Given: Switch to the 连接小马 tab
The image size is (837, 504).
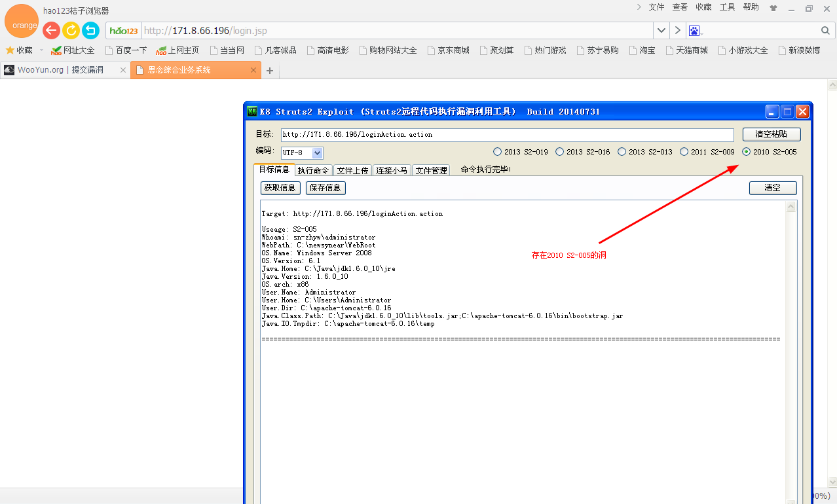Looking at the screenshot, I should [392, 170].
